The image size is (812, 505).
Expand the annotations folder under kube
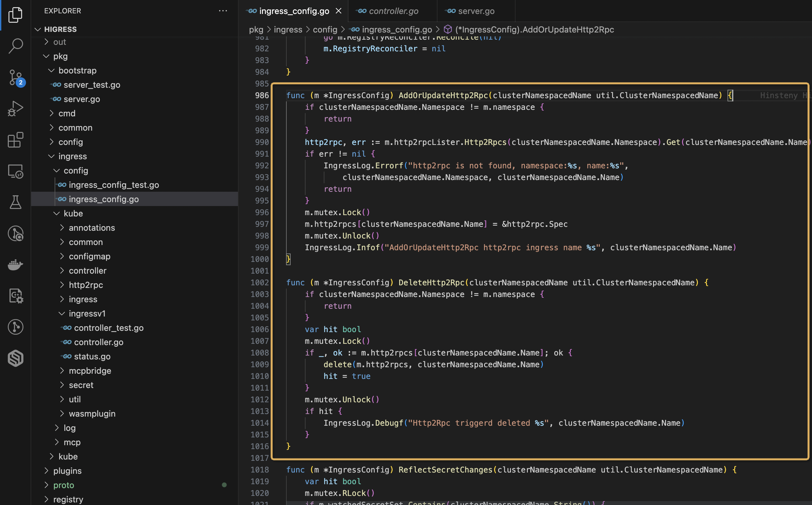point(63,227)
